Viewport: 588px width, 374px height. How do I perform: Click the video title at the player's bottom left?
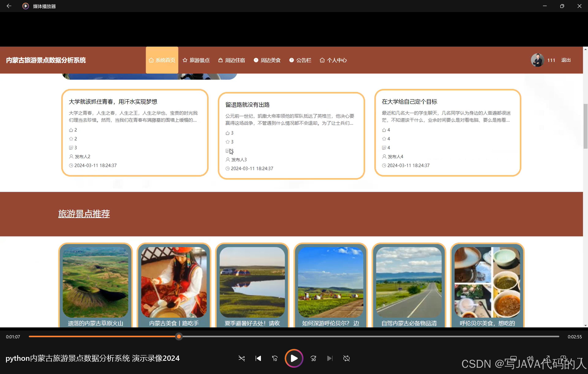pyautogui.click(x=93, y=358)
